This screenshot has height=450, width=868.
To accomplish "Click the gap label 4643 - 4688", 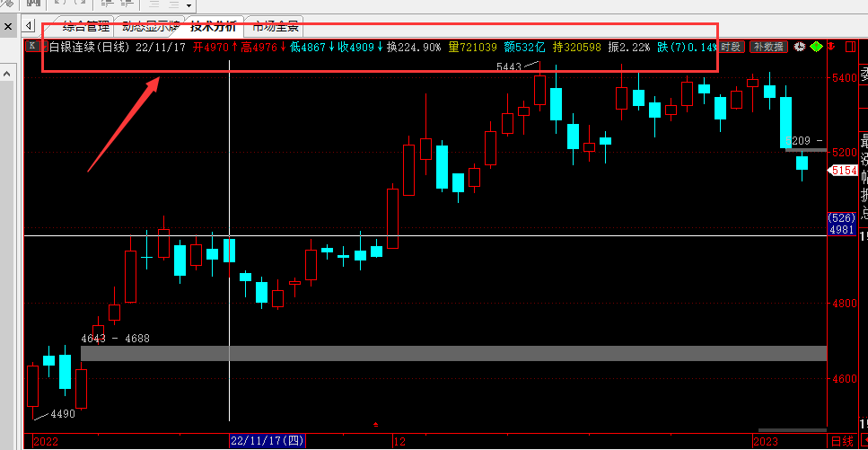I will (115, 338).
